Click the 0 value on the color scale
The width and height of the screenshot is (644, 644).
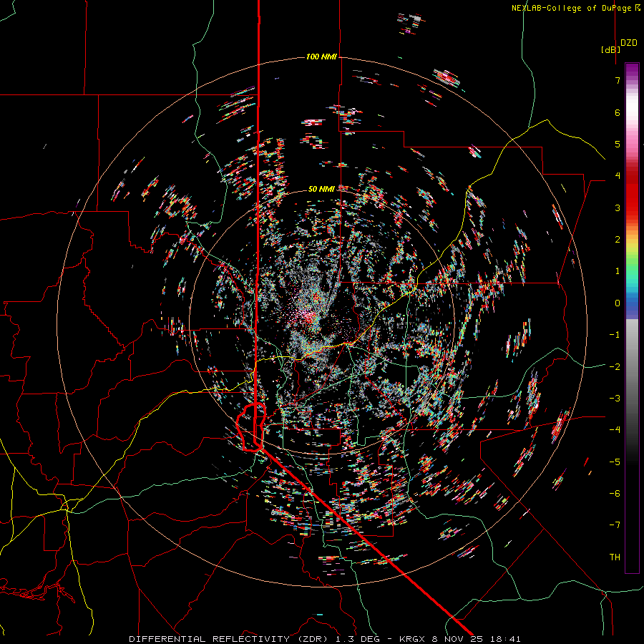618,303
